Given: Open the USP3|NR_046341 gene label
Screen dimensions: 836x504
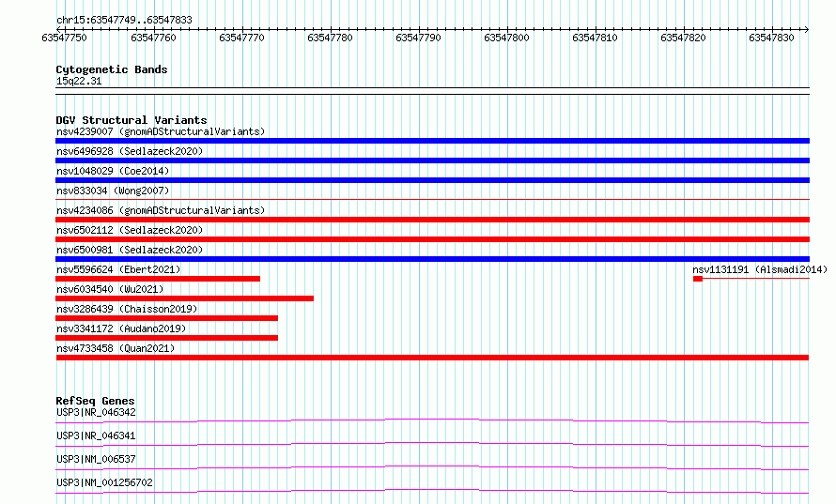Looking at the screenshot, I should (96, 435).
